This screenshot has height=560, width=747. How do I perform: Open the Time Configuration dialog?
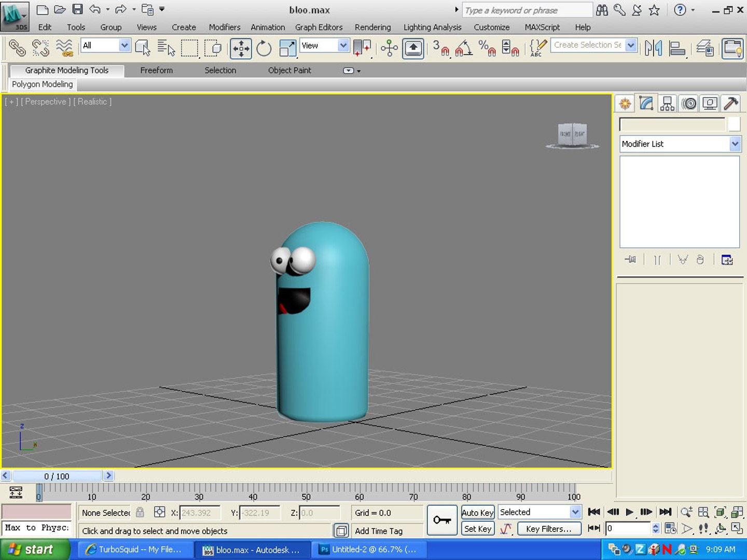click(670, 528)
